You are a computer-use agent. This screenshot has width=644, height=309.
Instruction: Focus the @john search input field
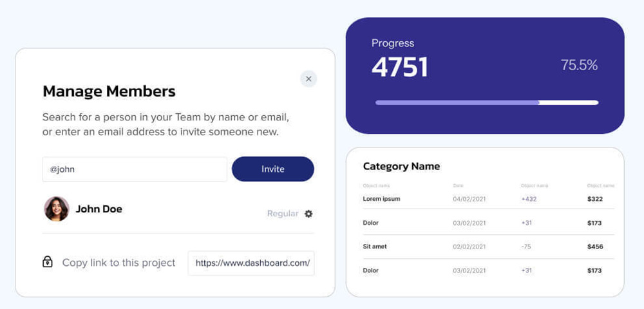point(135,169)
